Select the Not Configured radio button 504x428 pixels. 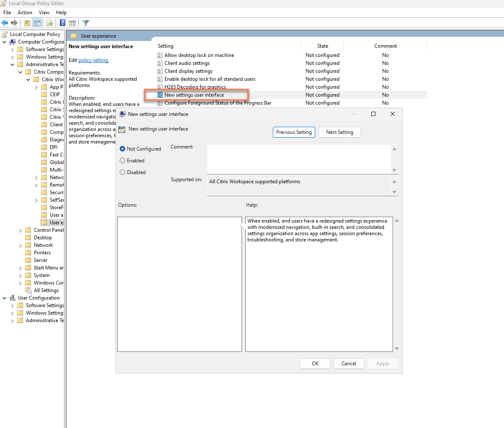(x=123, y=149)
